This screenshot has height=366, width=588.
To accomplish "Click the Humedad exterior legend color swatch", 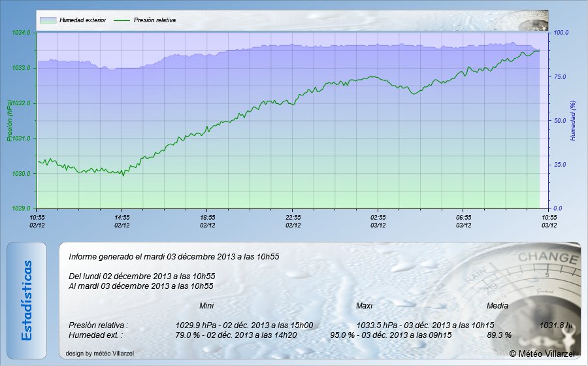I will pos(48,20).
